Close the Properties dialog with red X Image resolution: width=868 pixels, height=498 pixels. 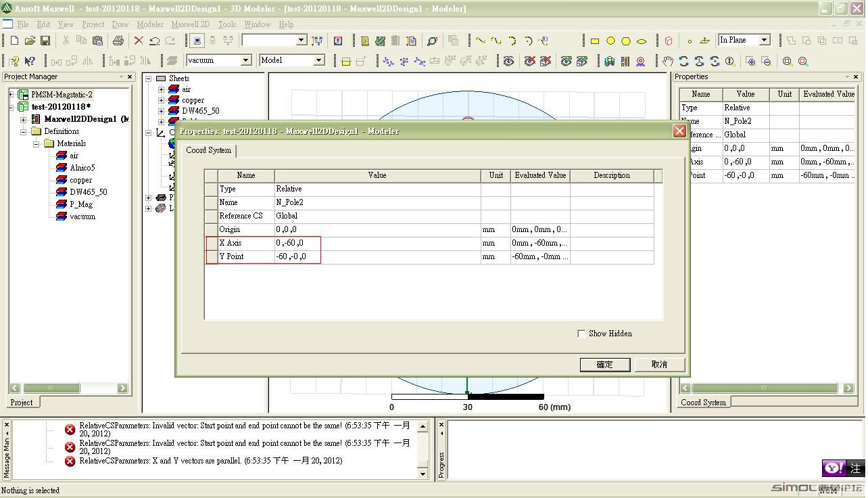pos(679,131)
